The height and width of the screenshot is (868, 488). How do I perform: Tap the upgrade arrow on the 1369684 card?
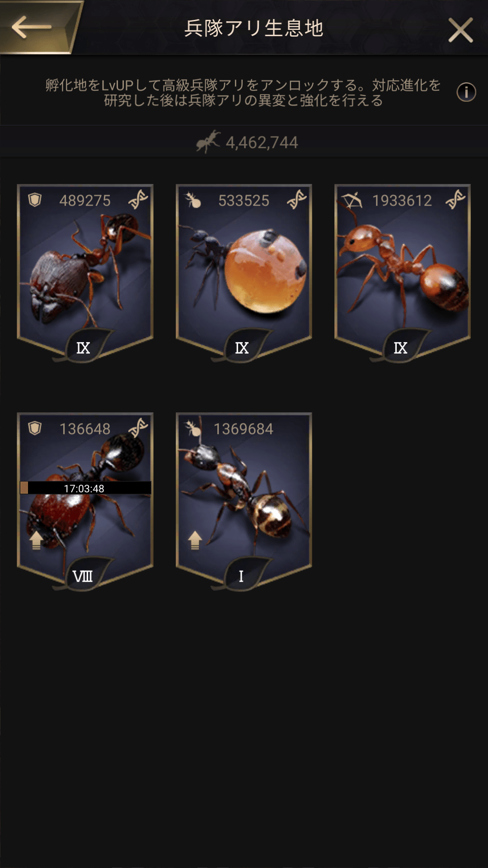(195, 540)
